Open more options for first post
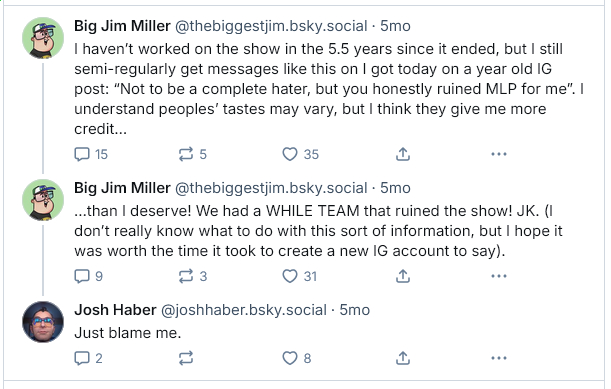This screenshot has height=389, width=611. pos(499,154)
